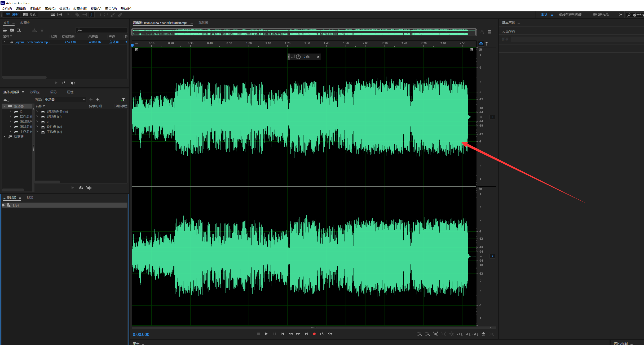Switch to 多轨 multitrack view
The image size is (644, 345).
29,15
